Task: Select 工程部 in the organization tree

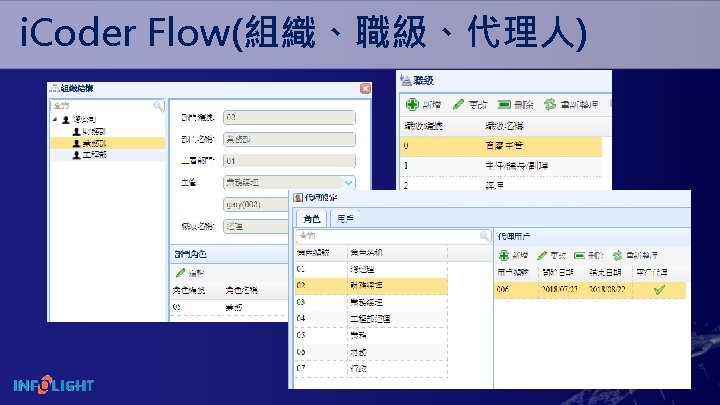Action: tap(95, 155)
